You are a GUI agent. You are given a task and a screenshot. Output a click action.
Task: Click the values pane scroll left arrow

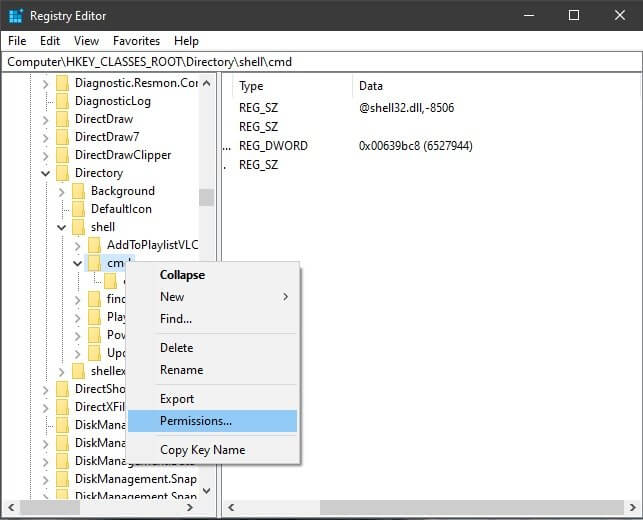pyautogui.click(x=231, y=508)
